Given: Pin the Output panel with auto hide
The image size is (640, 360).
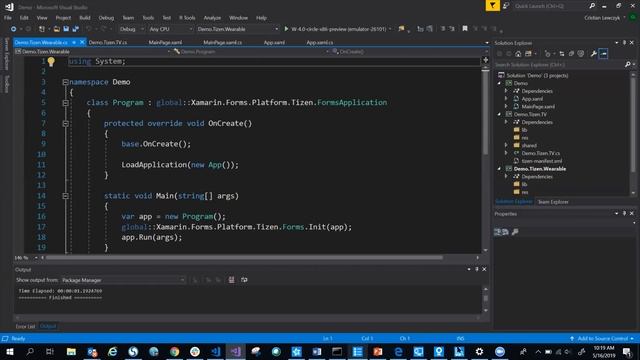Looking at the screenshot, I should pos(476,269).
